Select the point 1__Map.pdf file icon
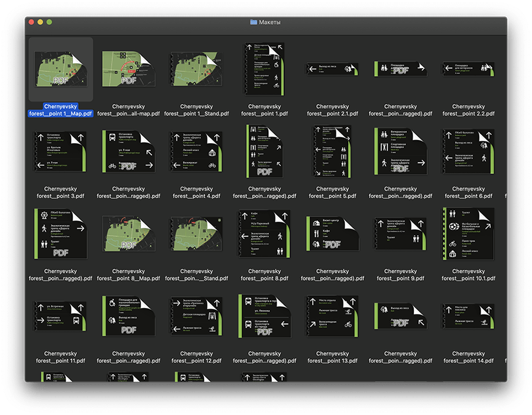 60,69
